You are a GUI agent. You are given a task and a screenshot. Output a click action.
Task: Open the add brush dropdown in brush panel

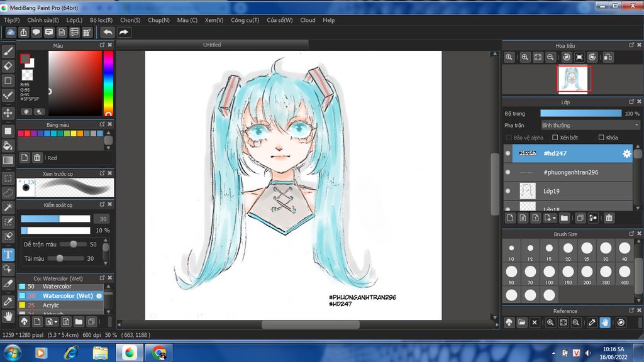56,322
